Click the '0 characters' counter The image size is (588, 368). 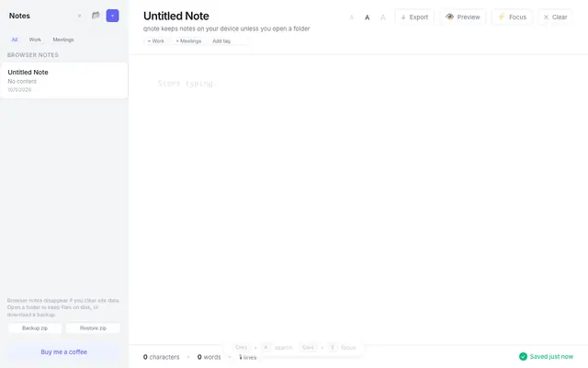point(162,357)
